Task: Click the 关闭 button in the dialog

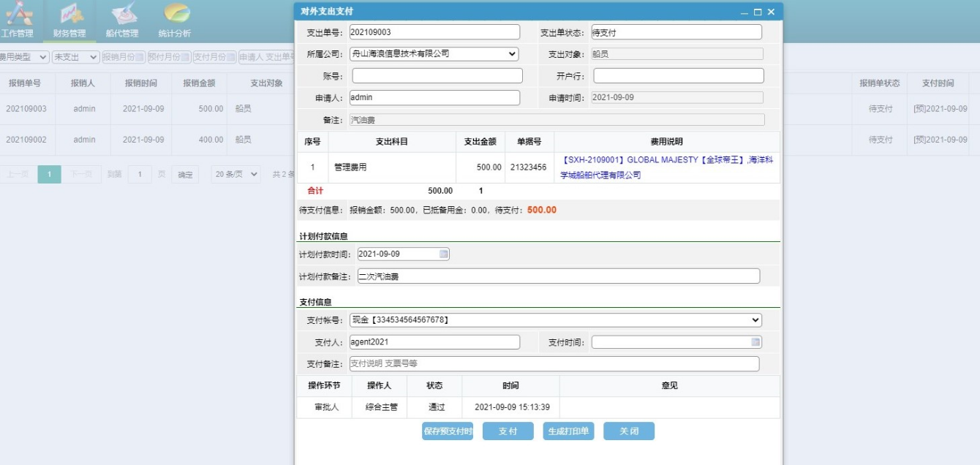Action: (629, 431)
